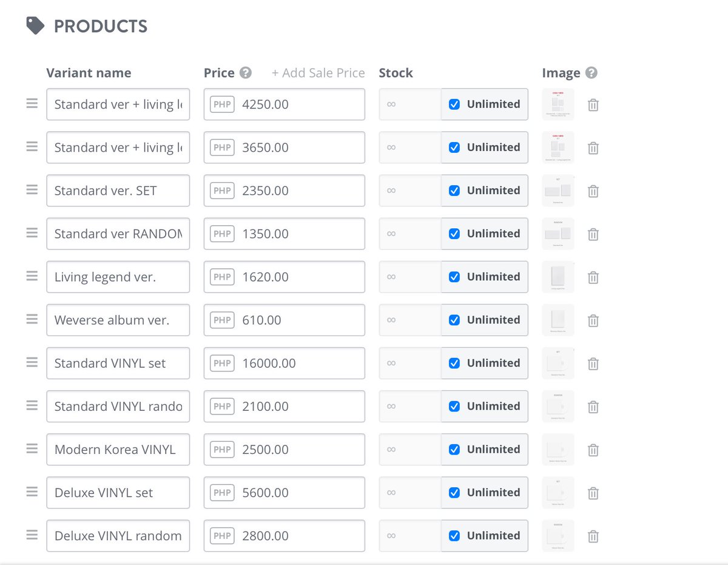Delete the Standard VINYL random variant
This screenshot has height=565, width=728.
[593, 407]
